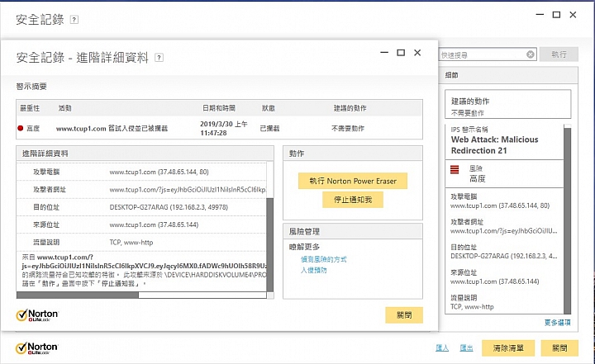595x364 pixels.
Task: Clear the 快速搜尋 search field
Action: [x=531, y=54]
